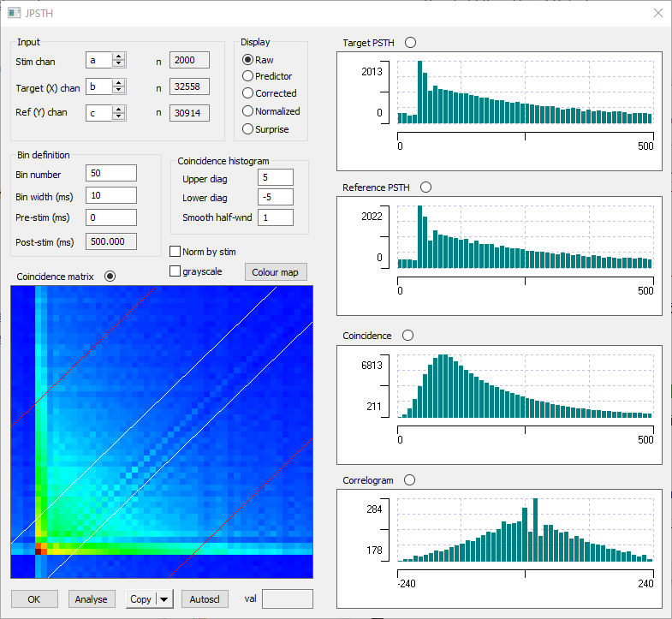Toggle the grayscale checkbox
This screenshot has height=619, width=672.
pyautogui.click(x=175, y=271)
